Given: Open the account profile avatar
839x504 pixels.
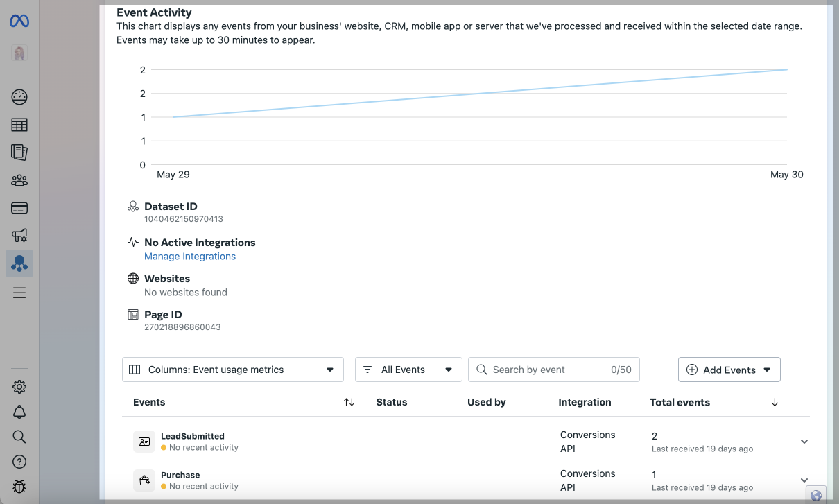Looking at the screenshot, I should click(x=19, y=53).
